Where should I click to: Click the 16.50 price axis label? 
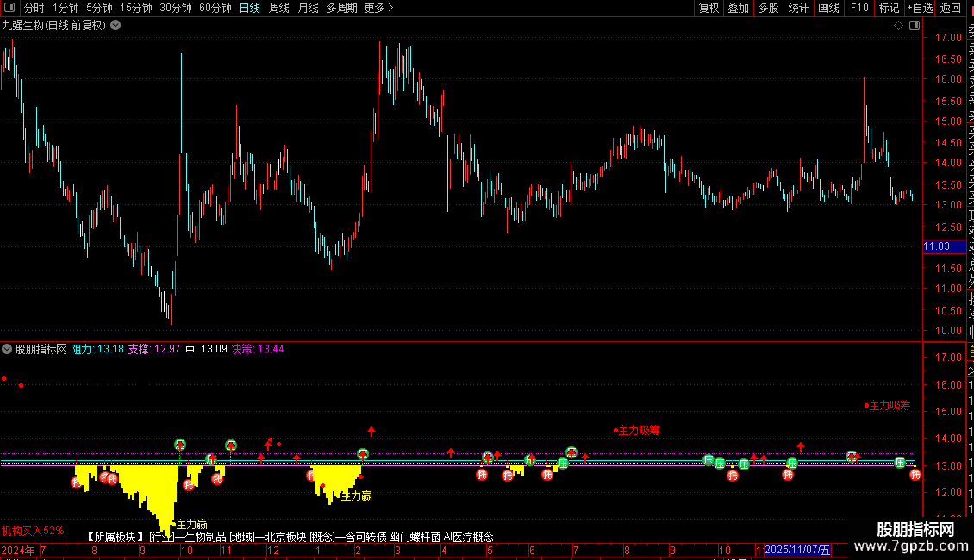pyautogui.click(x=948, y=59)
